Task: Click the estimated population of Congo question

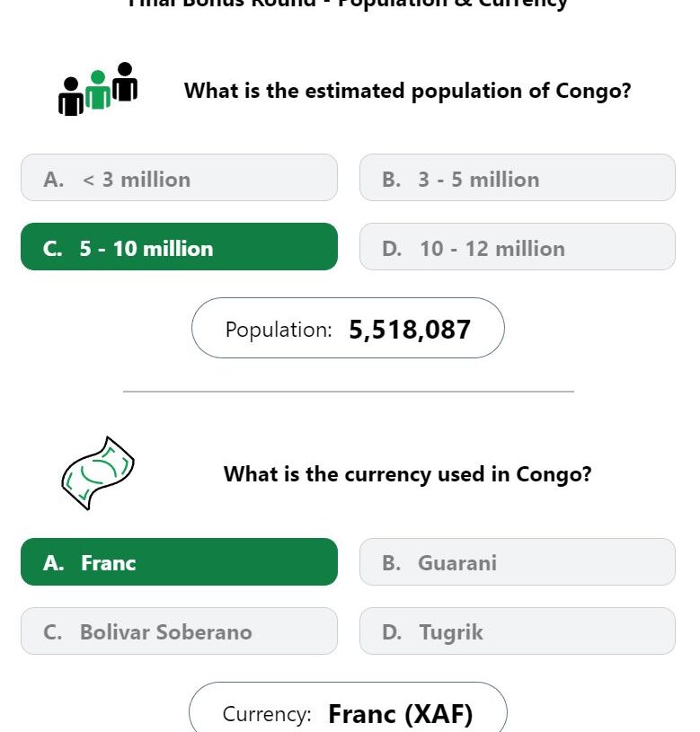Action: 407,91
